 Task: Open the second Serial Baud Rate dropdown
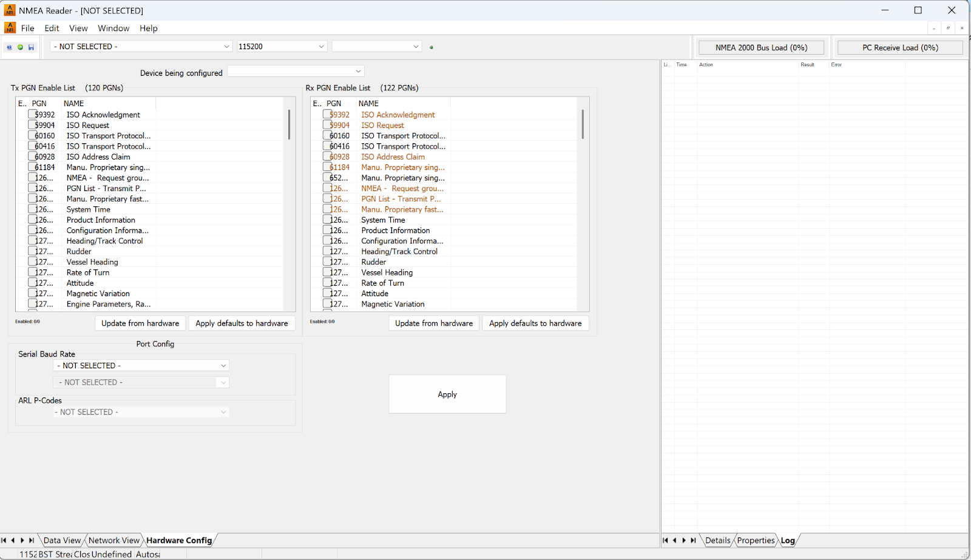(141, 382)
